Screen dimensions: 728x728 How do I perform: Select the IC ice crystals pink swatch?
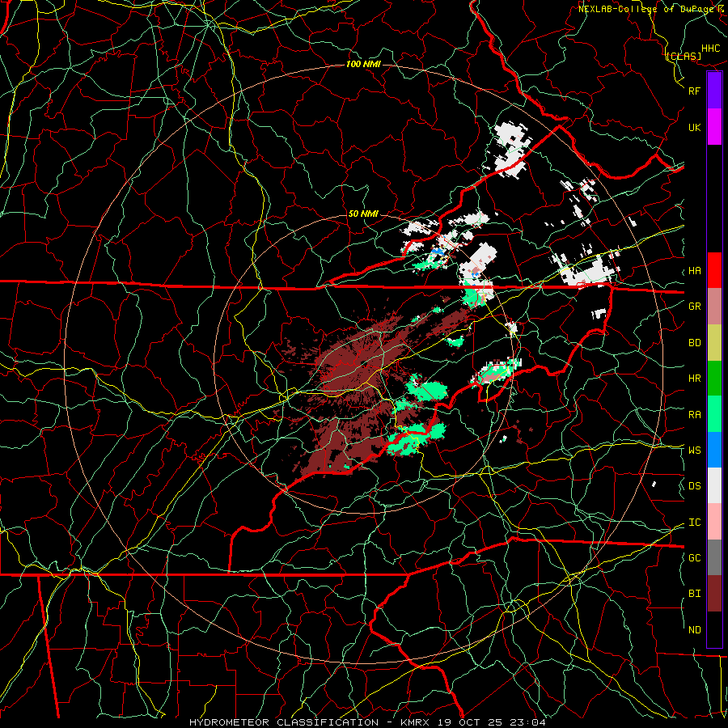click(x=714, y=522)
